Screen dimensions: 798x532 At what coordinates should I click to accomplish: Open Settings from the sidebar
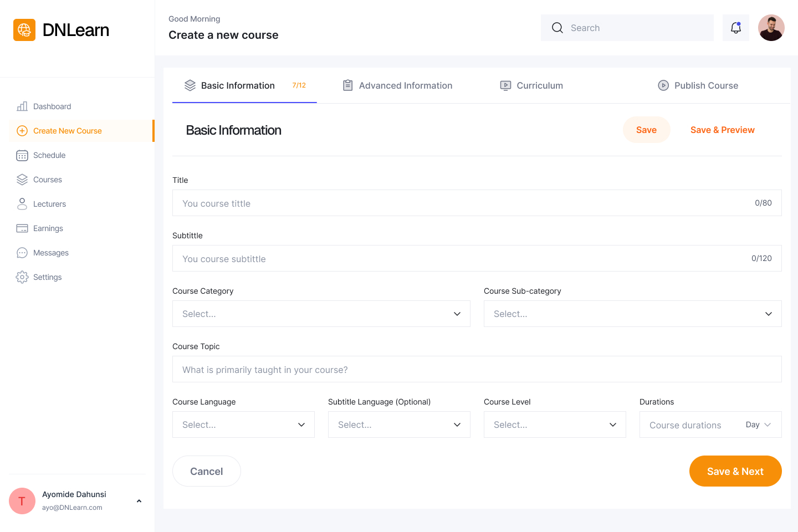[81, 277]
